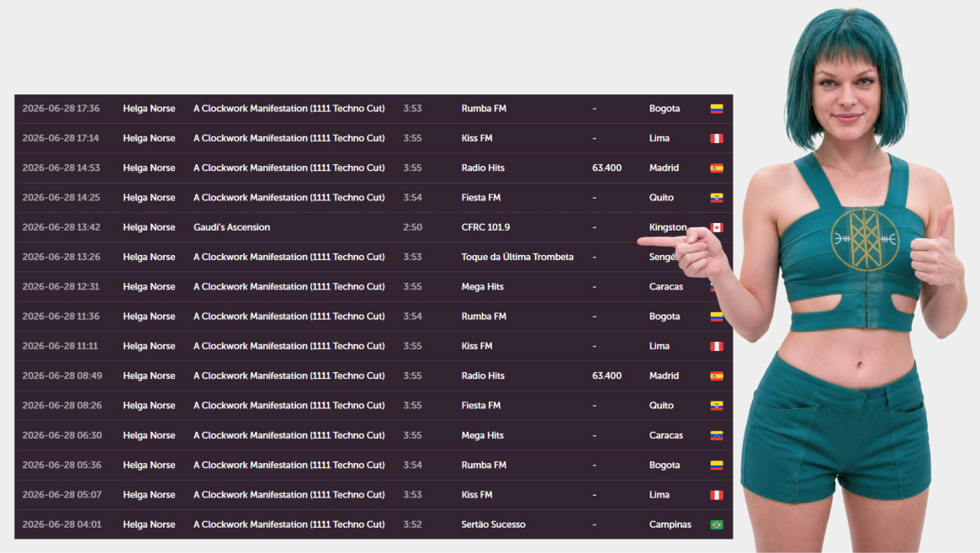Click the emblem on the woman's top

(865, 240)
